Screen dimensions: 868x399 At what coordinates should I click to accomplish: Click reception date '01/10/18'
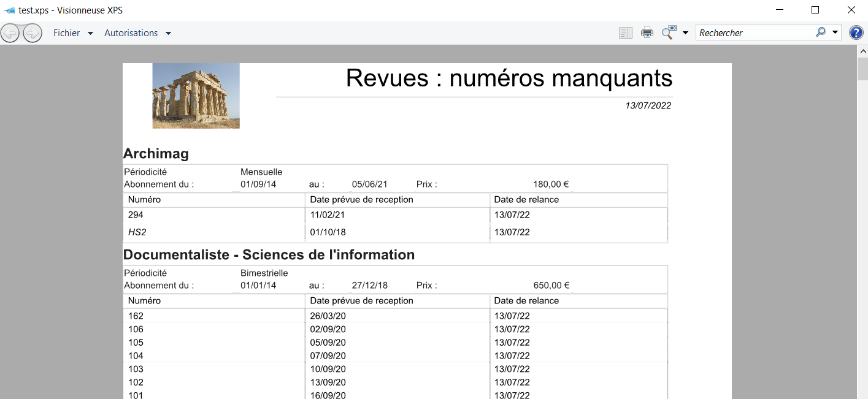pyautogui.click(x=328, y=232)
